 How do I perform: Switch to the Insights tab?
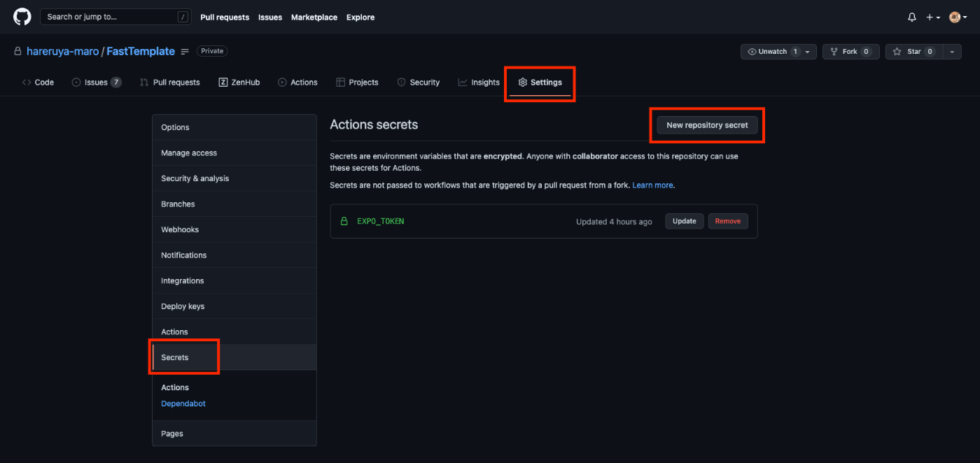479,83
